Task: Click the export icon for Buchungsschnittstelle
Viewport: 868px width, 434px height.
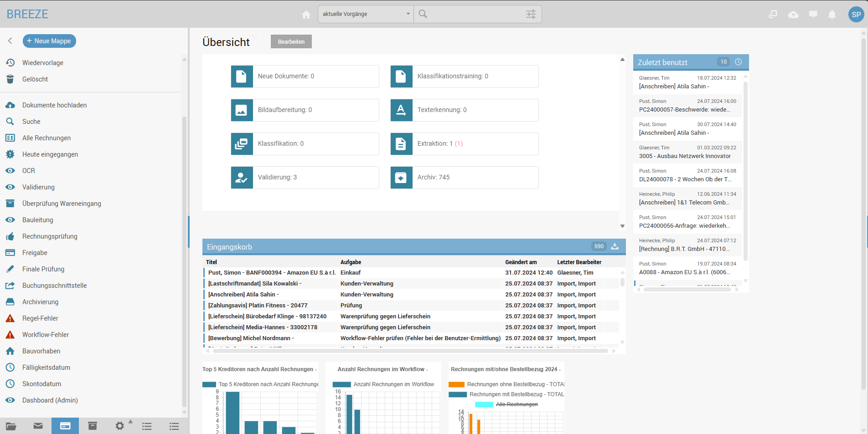Action: tap(10, 286)
